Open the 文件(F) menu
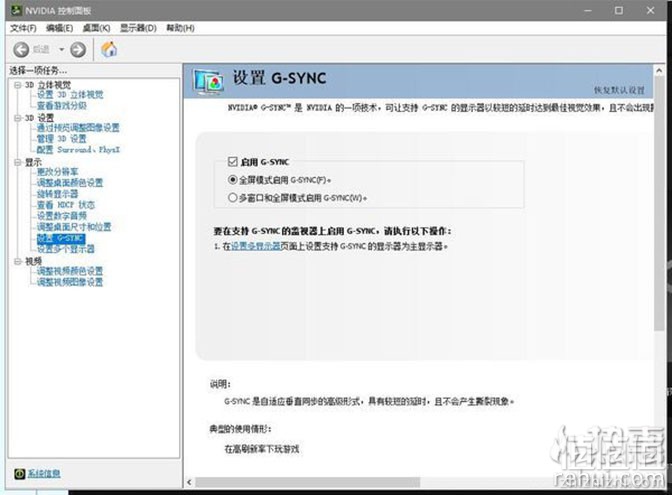The height and width of the screenshot is (495, 672). point(23,28)
